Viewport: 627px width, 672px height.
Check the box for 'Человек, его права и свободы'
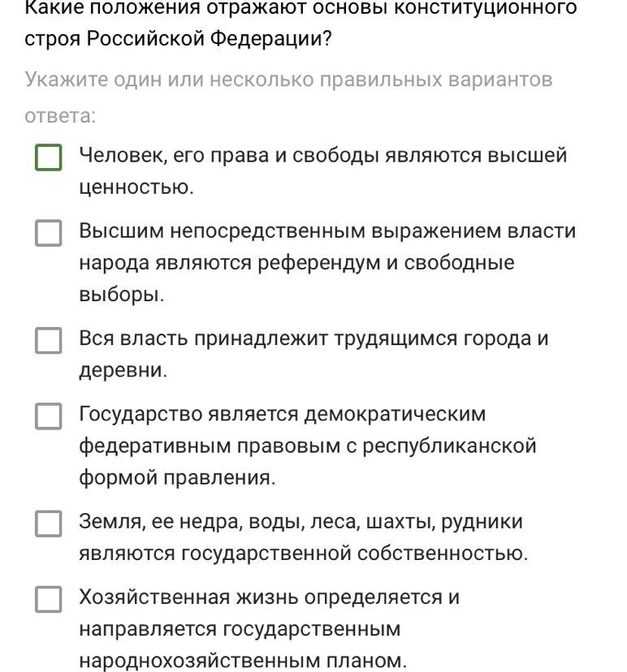[49, 157]
